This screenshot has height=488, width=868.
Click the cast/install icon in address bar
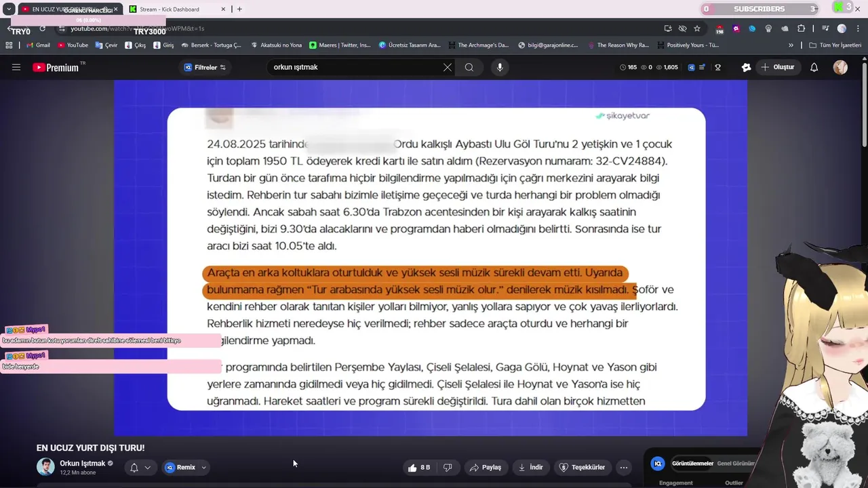(668, 28)
